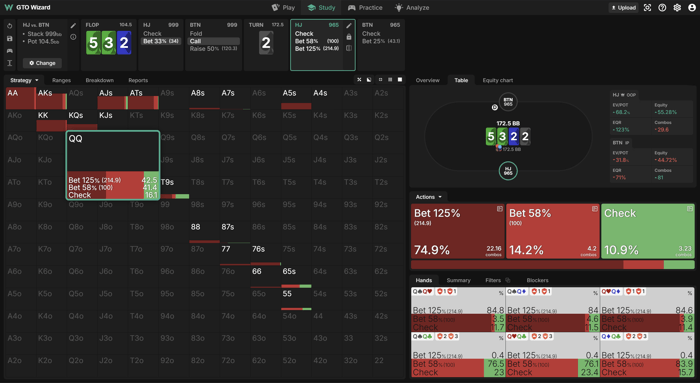Click the lock icon on HJ turn node
This screenshot has height=383, width=700.
pos(349,37)
